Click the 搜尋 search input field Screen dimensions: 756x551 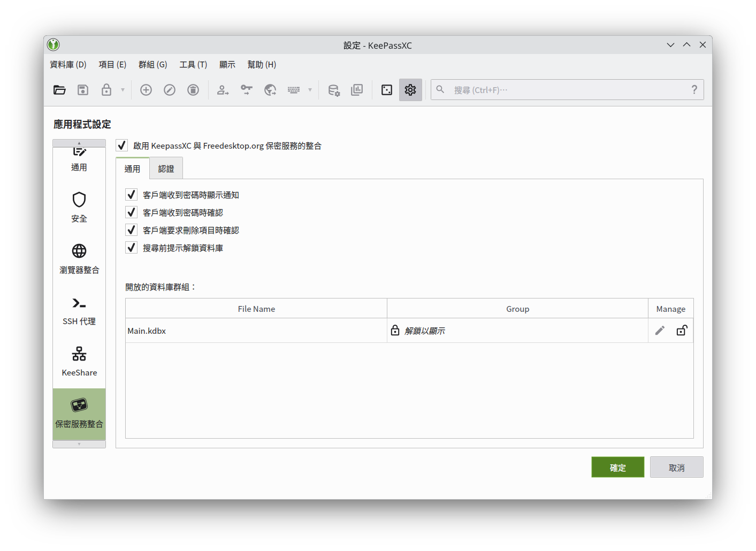(567, 90)
